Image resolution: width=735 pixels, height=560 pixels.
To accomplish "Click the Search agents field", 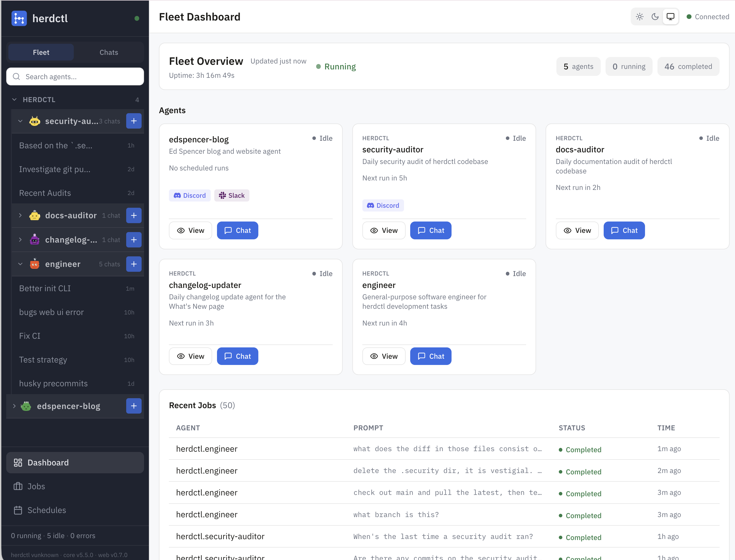I will [75, 77].
